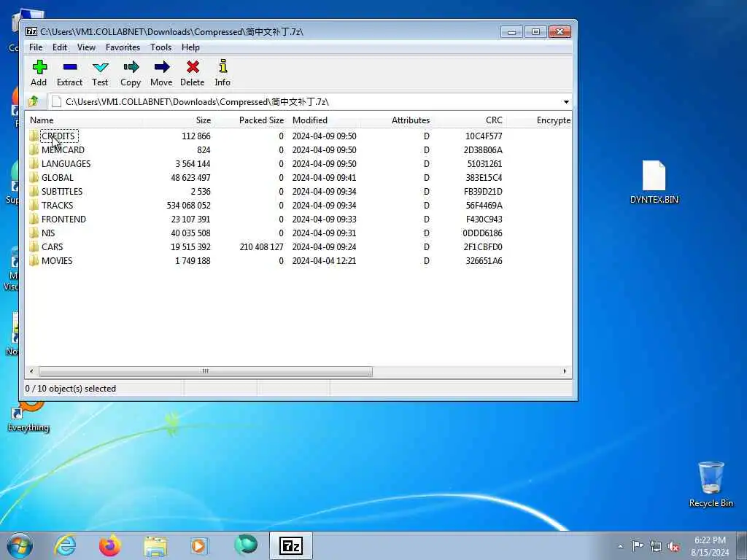Click the MEMCARD folder icon
Screen dimensions: 747x560
[34, 149]
